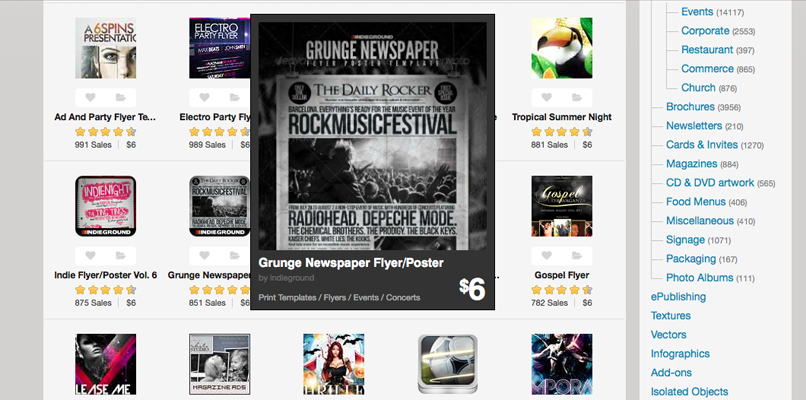Click the large Grunge Newspaper preview image
The image size is (806, 400).
point(373,136)
